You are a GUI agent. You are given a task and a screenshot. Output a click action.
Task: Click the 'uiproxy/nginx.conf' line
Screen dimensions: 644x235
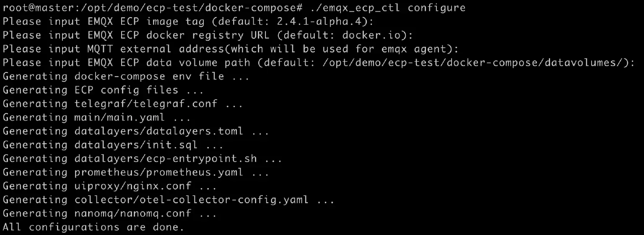click(109, 186)
